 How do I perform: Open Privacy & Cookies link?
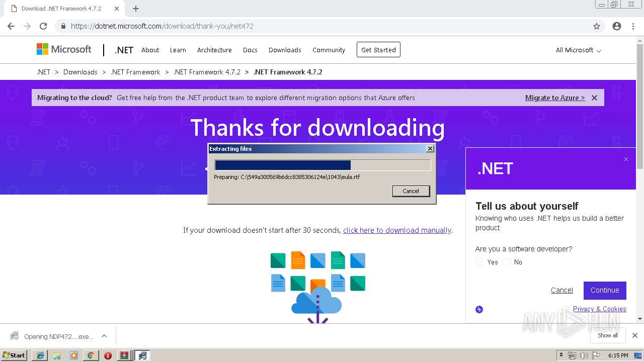(600, 309)
